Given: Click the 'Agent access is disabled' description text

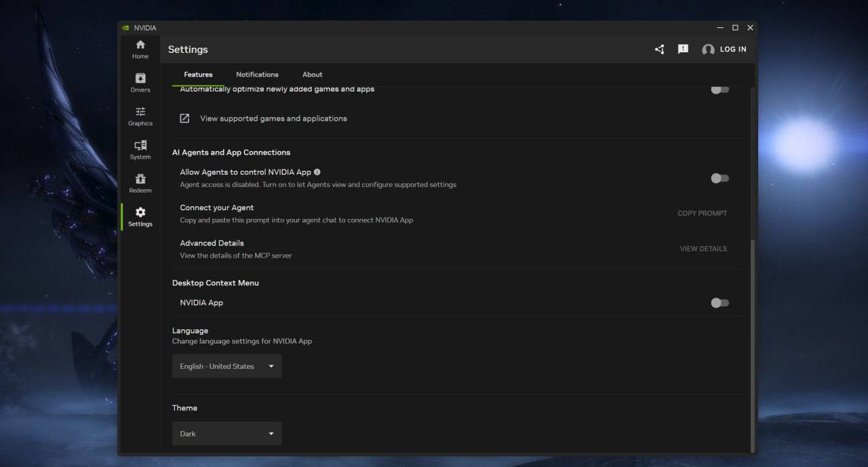Looking at the screenshot, I should [318, 184].
